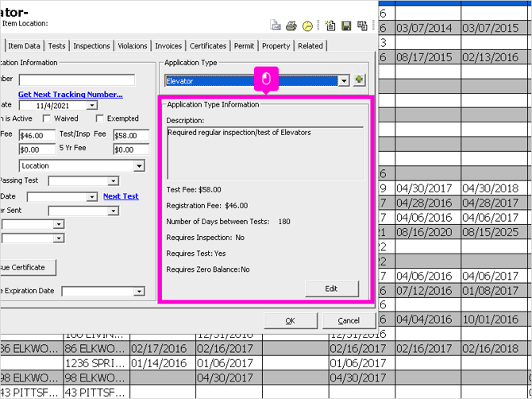Select the Property tab
The height and width of the screenshot is (399, 532).
pyautogui.click(x=276, y=45)
